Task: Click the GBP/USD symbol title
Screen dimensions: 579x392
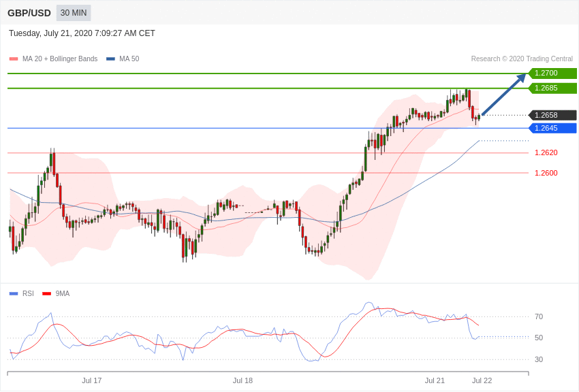Action: 29,14
